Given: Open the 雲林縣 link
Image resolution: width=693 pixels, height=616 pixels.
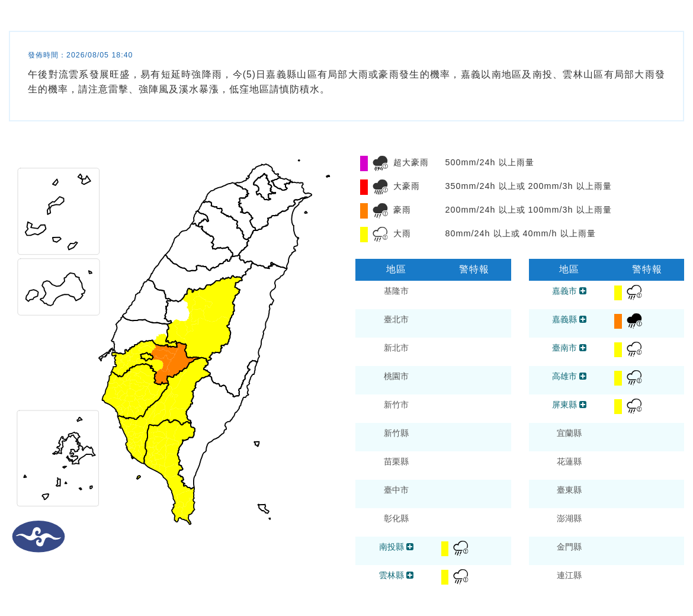Looking at the screenshot, I should coord(392,575).
